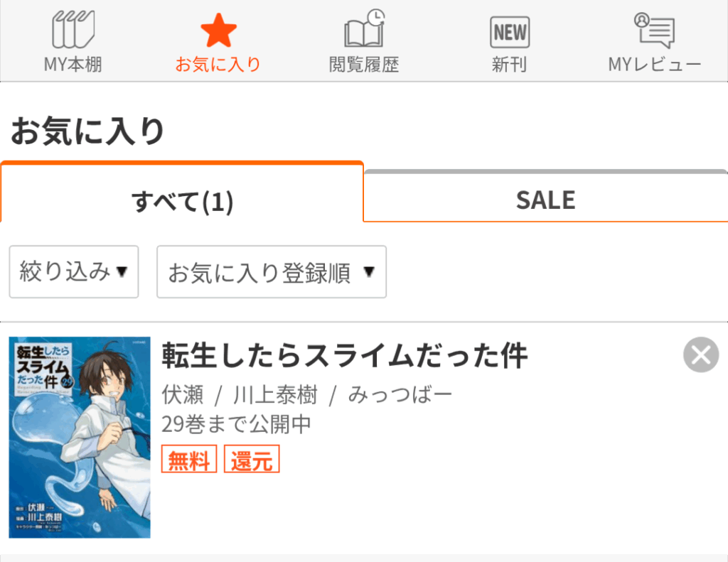Open the MY本棚 bookshelf icon
Image resolution: width=728 pixels, height=562 pixels.
pyautogui.click(x=73, y=29)
